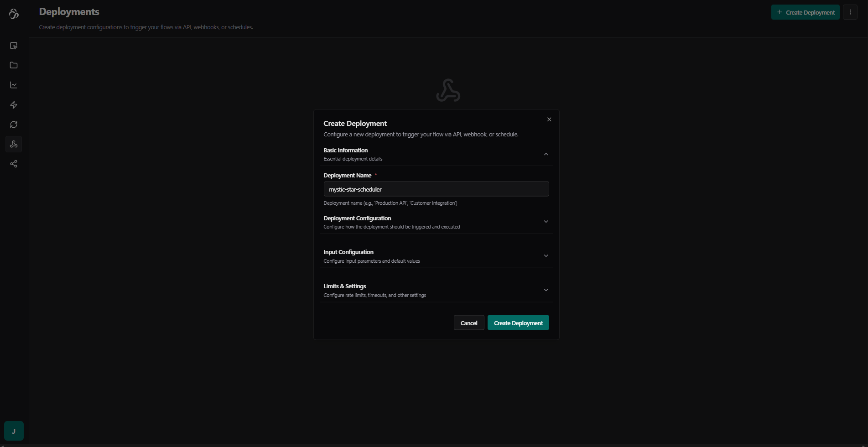Click the refresh arrows sidebar icon
The image size is (868, 447).
(14, 125)
